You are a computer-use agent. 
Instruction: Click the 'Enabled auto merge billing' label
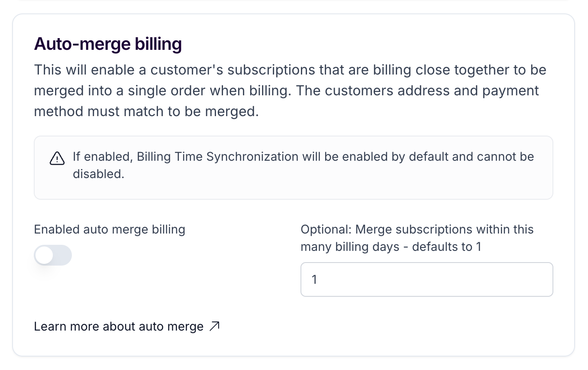pos(110,230)
